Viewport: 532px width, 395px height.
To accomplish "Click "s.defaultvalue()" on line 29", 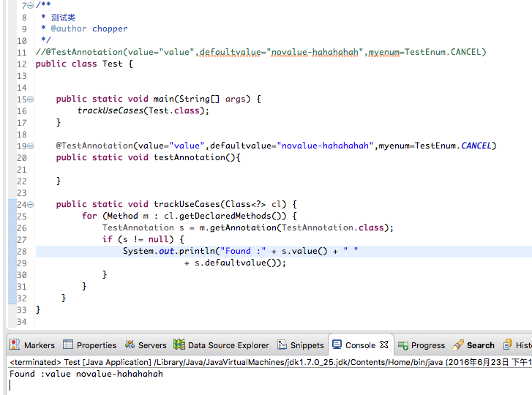I will tap(238, 263).
